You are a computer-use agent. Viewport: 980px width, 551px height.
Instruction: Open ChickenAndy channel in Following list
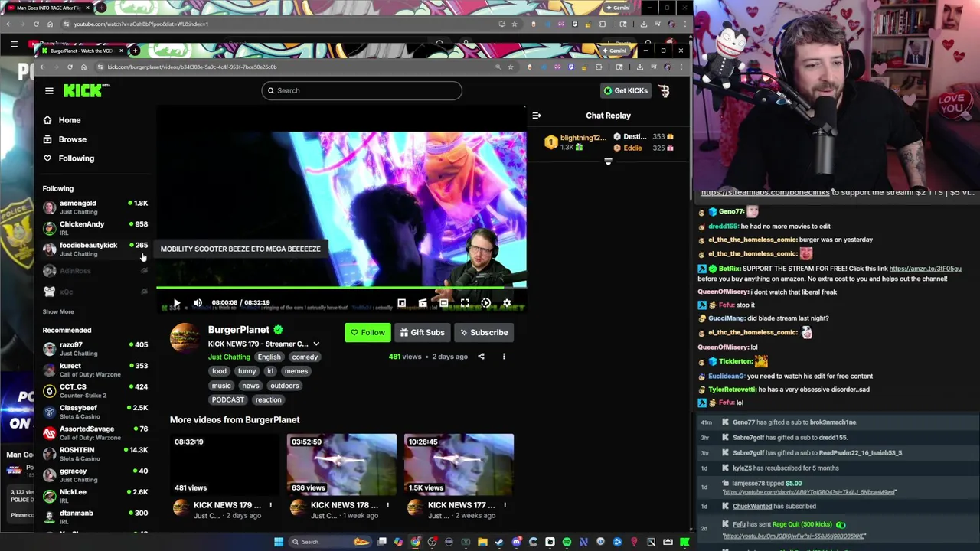pos(95,228)
